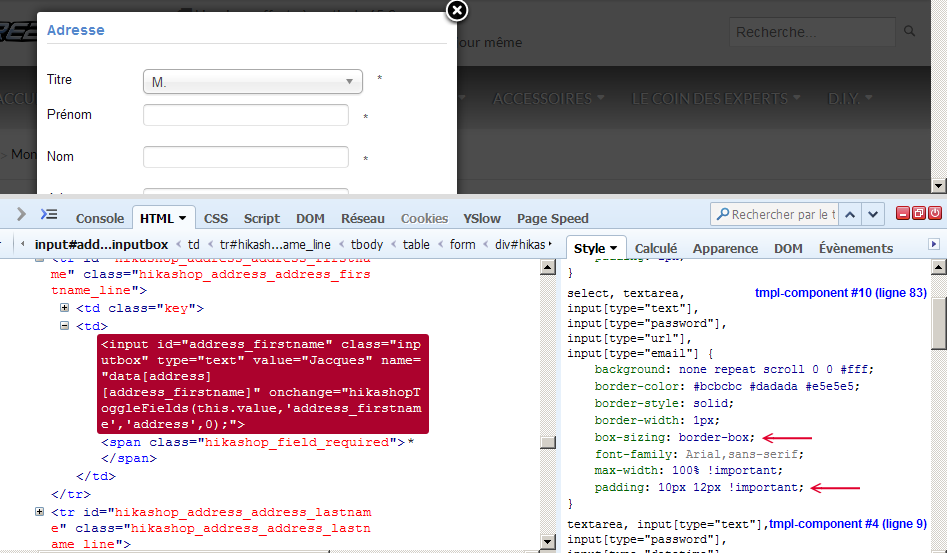
Task: Open tmpl-component #4 (ligne 9) source link
Action: pos(848,523)
